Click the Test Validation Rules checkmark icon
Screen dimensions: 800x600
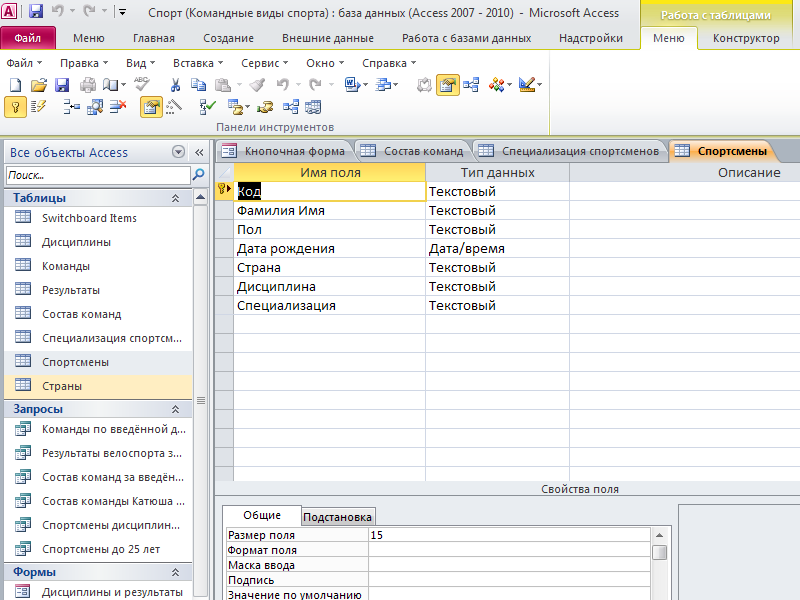click(x=207, y=107)
